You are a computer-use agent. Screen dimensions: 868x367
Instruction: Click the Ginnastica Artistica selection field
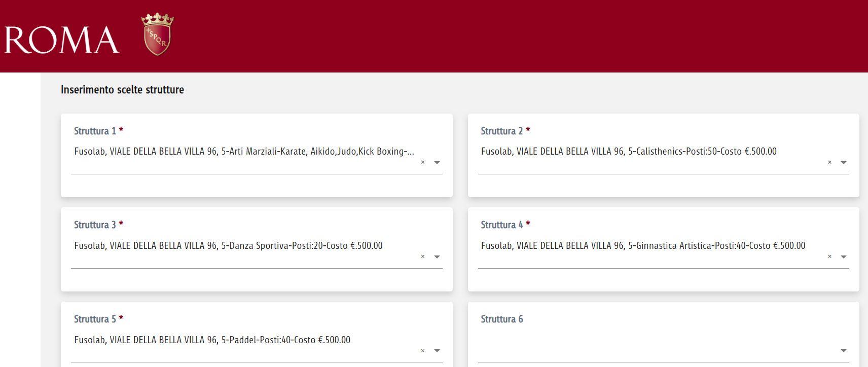643,246
